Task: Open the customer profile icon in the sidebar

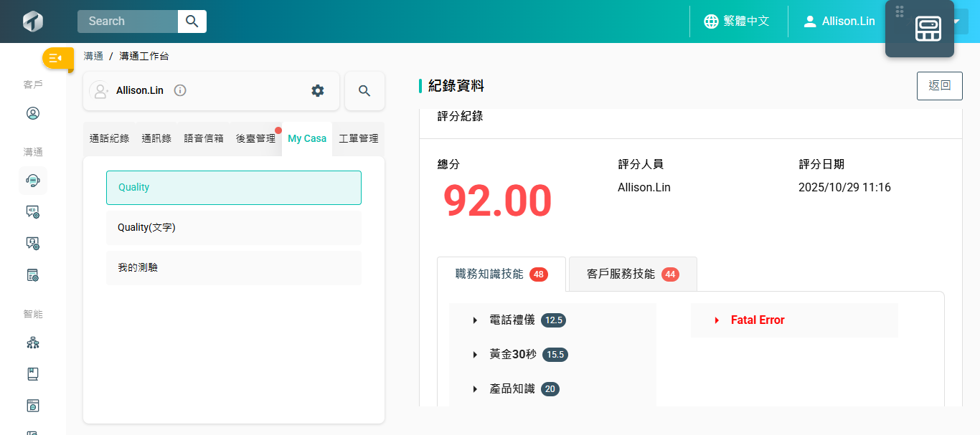Action: pos(32,113)
